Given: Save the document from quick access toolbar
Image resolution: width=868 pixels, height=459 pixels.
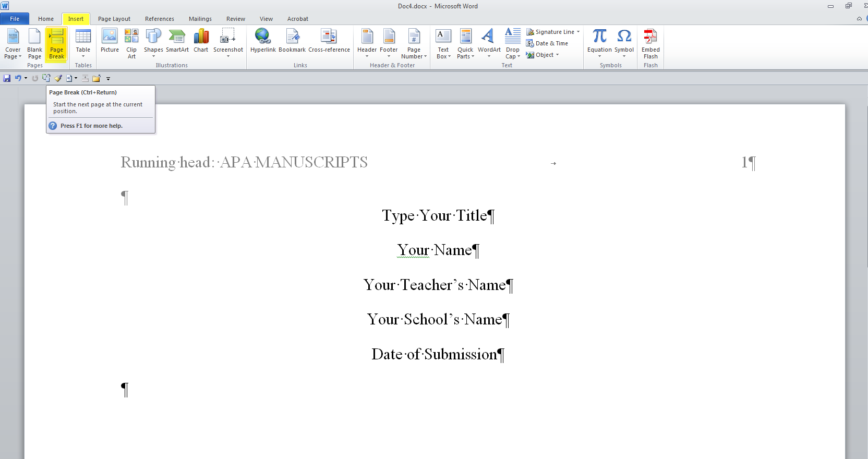Looking at the screenshot, I should coord(7,78).
